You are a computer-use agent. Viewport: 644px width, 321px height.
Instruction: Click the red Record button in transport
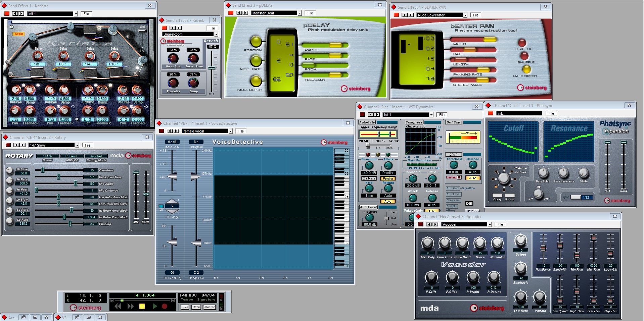coord(165,306)
